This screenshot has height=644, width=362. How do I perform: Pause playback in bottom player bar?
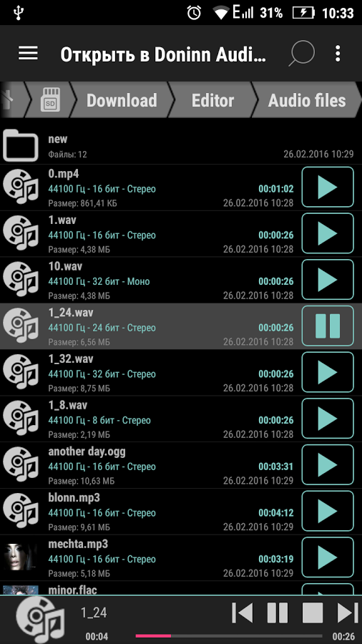coord(278,613)
